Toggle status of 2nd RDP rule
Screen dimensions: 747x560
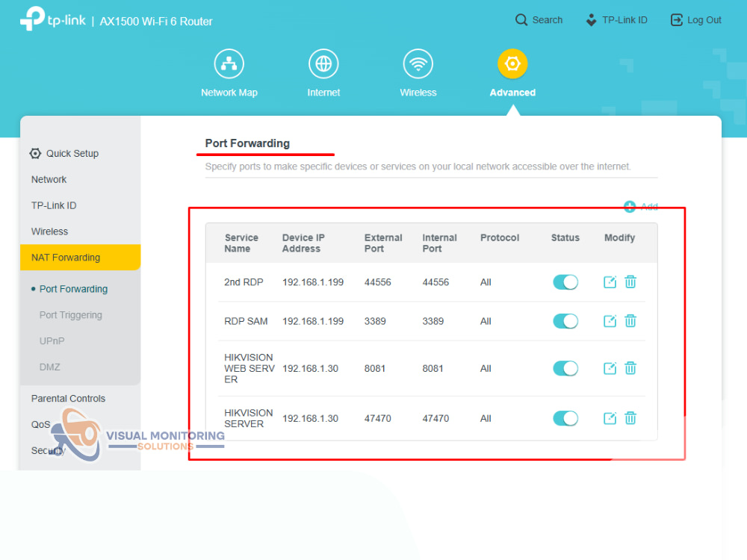pos(565,282)
